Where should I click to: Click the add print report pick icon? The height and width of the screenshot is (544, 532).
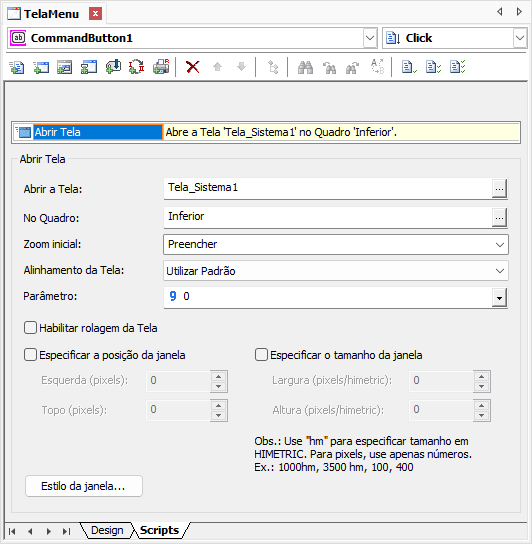click(x=161, y=67)
